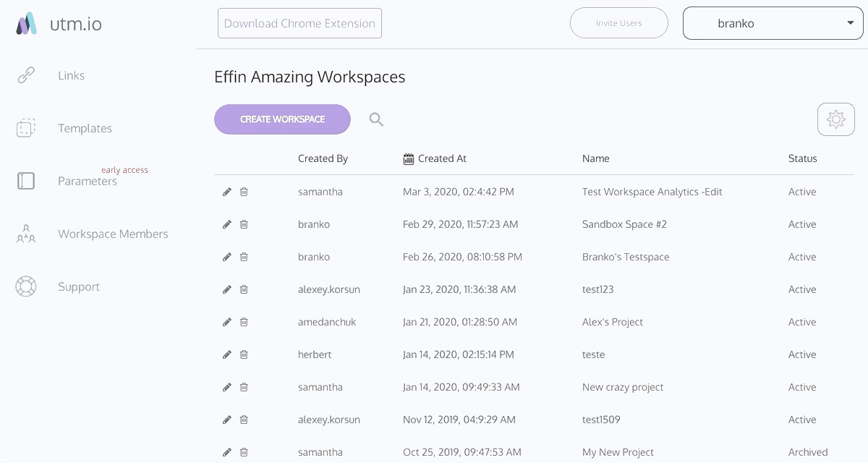Image resolution: width=868 pixels, height=463 pixels.
Task: Delete test1509 workspace trash icon
Action: (x=244, y=420)
